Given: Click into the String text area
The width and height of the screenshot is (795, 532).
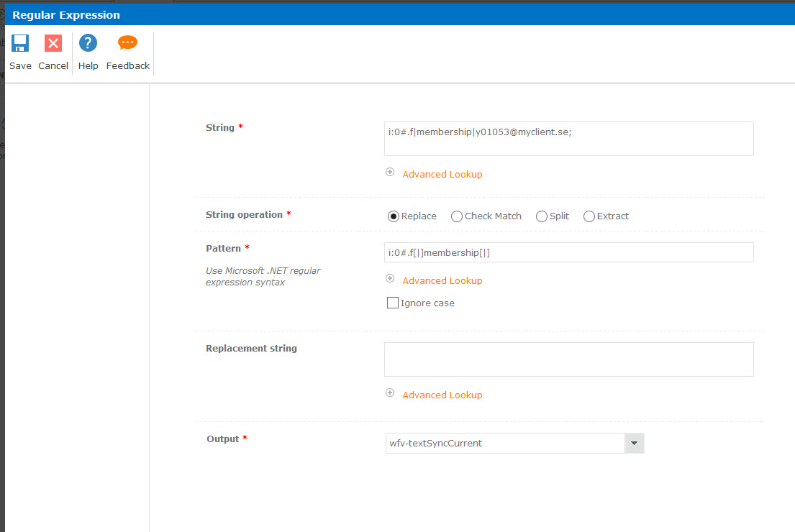Looking at the screenshot, I should click(x=568, y=139).
